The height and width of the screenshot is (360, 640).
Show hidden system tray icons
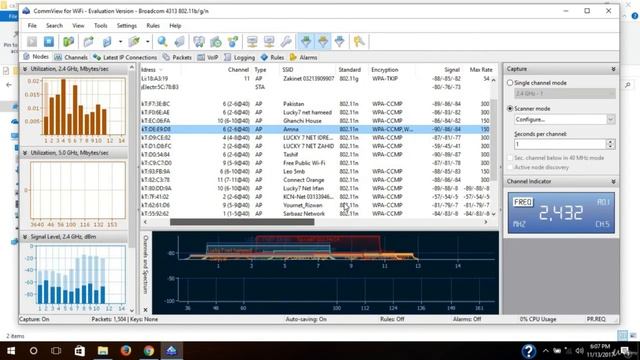545,351
